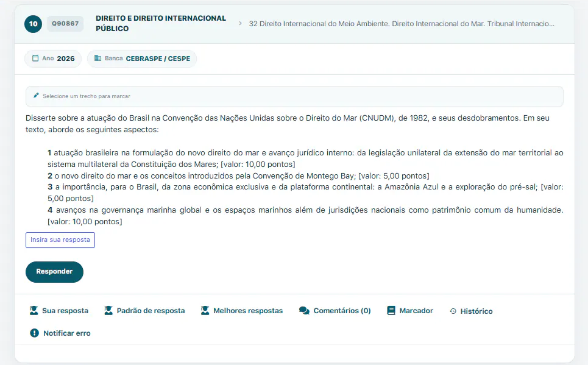Click inside the Insira sua resposta field
The image size is (588, 365).
pyautogui.click(x=60, y=240)
